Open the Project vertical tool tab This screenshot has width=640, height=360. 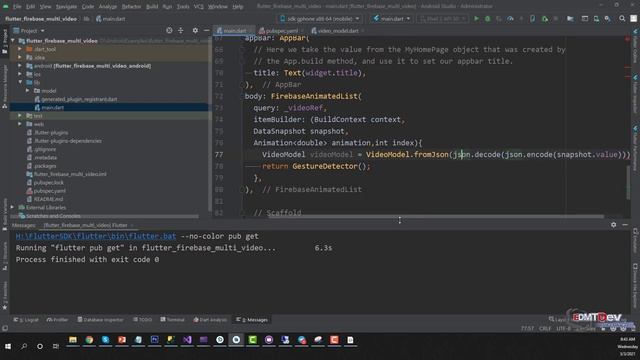click(x=4, y=41)
